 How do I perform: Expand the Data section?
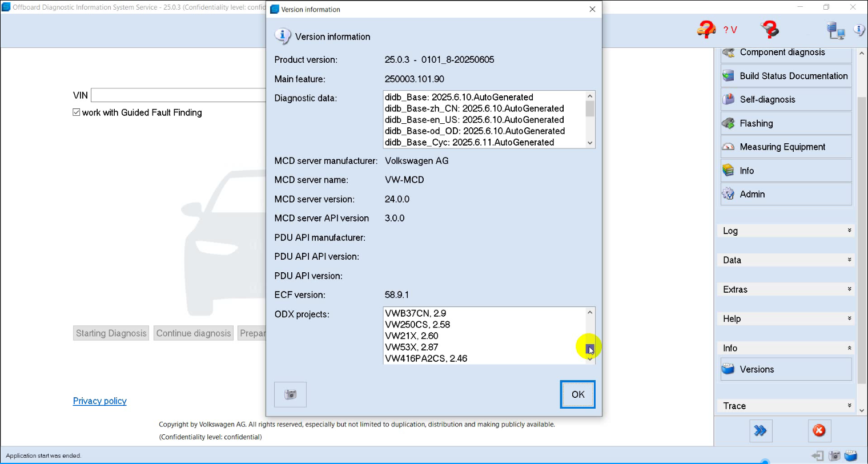coord(785,260)
